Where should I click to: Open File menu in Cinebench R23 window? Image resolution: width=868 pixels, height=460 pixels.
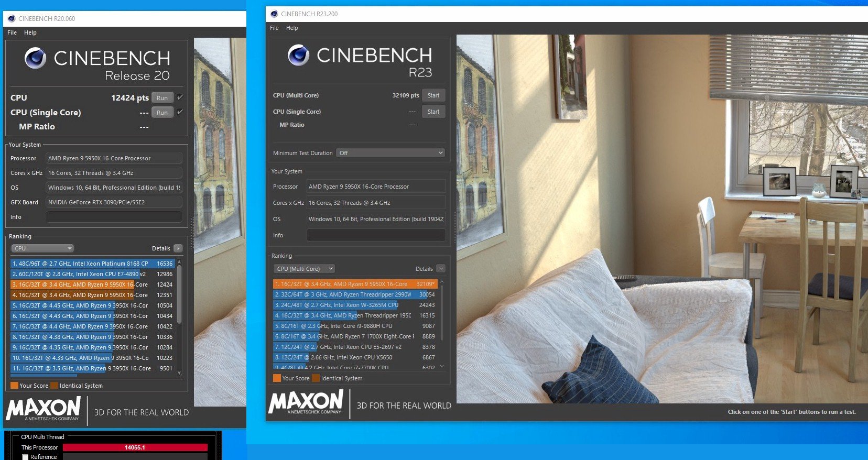tap(274, 28)
